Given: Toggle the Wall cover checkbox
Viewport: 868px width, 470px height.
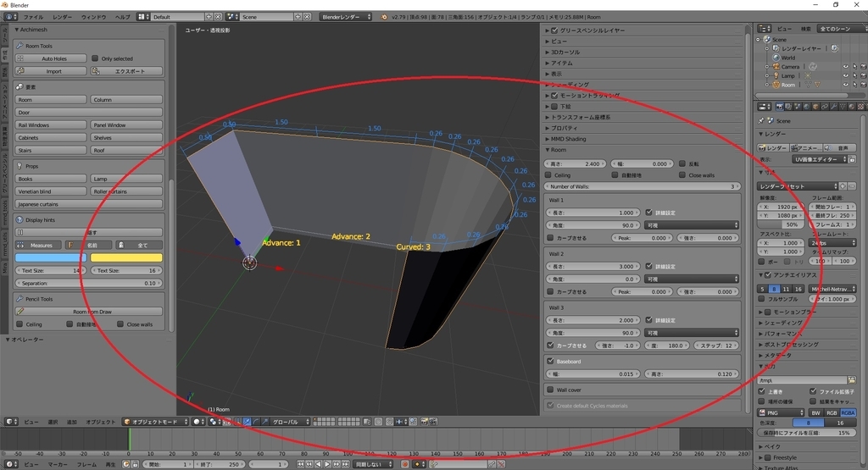Looking at the screenshot, I should pyautogui.click(x=550, y=390).
